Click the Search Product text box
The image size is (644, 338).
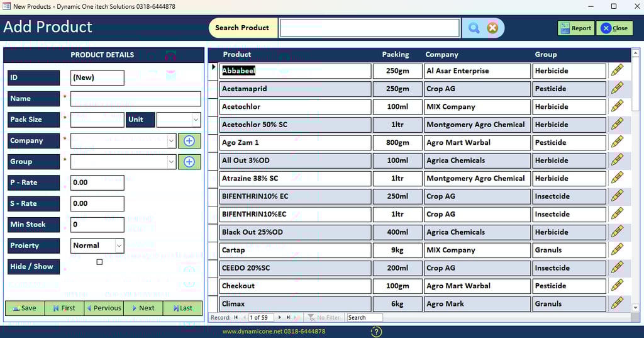click(369, 28)
